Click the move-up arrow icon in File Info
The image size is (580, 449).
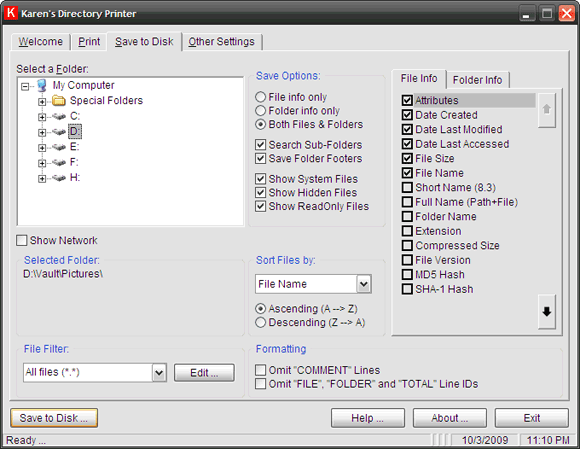point(546,110)
